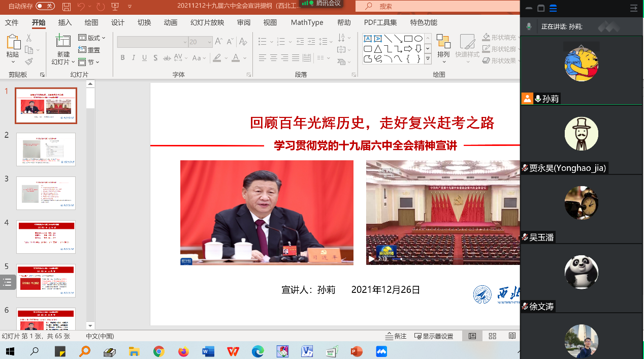Expand the Section dropdown
Screen dimensions: 644x359
point(89,62)
